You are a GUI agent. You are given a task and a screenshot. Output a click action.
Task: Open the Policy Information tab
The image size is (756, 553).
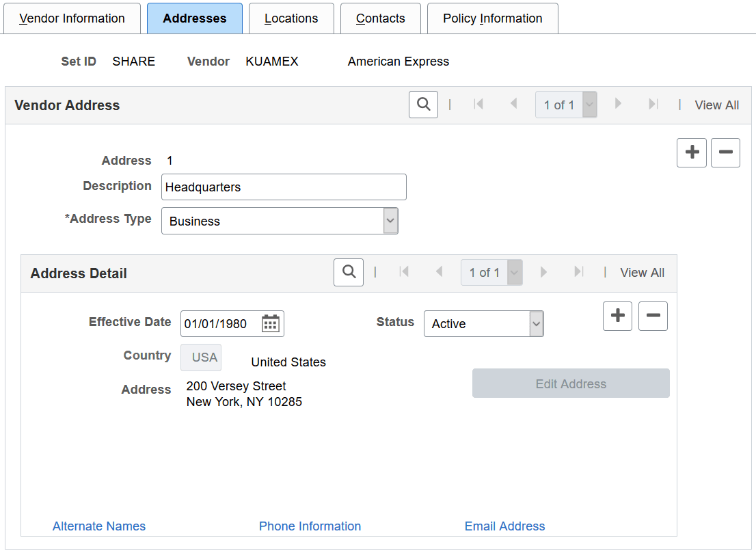click(492, 18)
